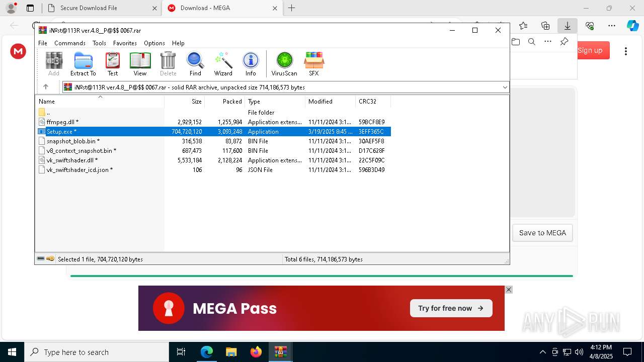This screenshot has width=644, height=362.
Task: Open Task View on taskbar
Action: coord(181,352)
